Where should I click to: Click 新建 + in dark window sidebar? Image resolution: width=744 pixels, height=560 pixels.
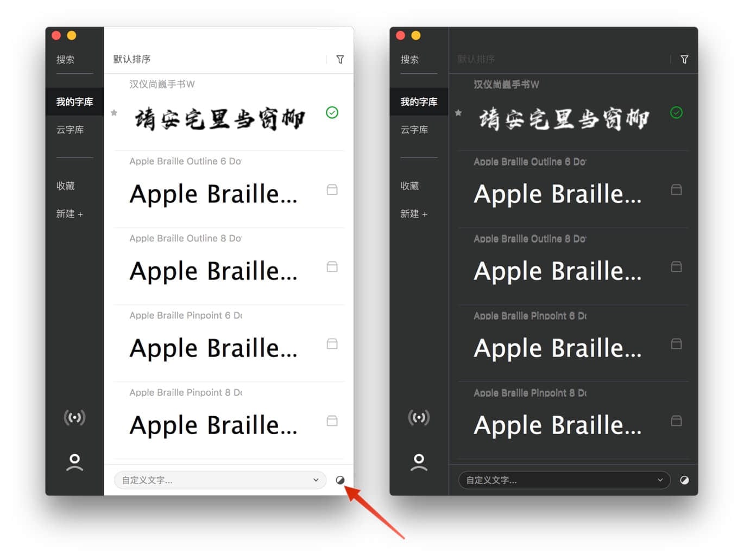tap(414, 214)
